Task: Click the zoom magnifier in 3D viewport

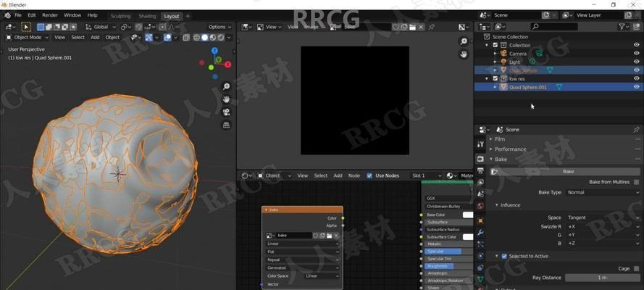Action: (226, 86)
